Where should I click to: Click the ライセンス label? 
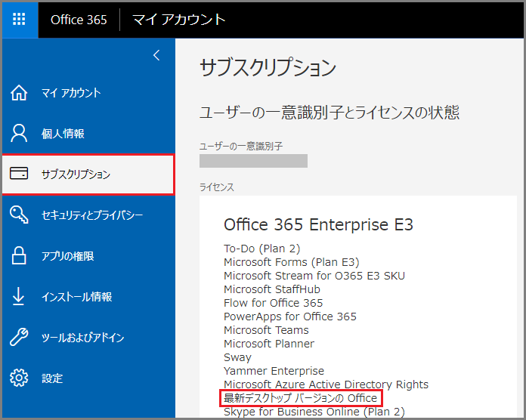coord(217,187)
